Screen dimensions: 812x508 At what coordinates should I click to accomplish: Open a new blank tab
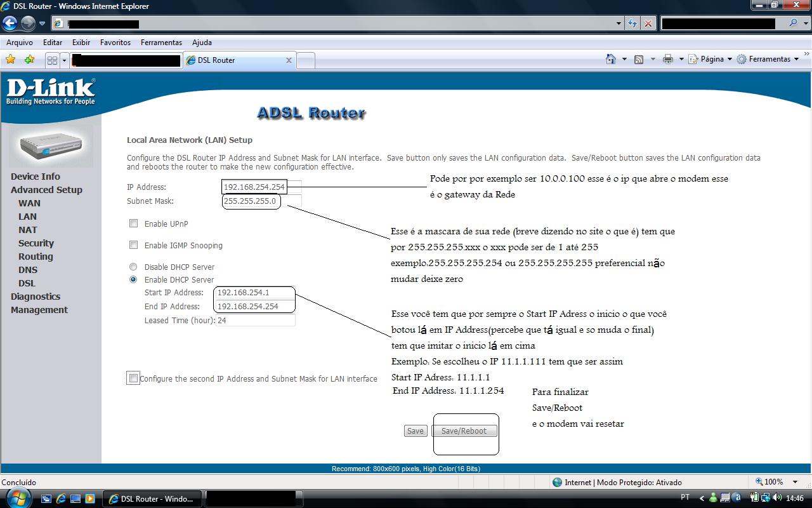coord(306,60)
